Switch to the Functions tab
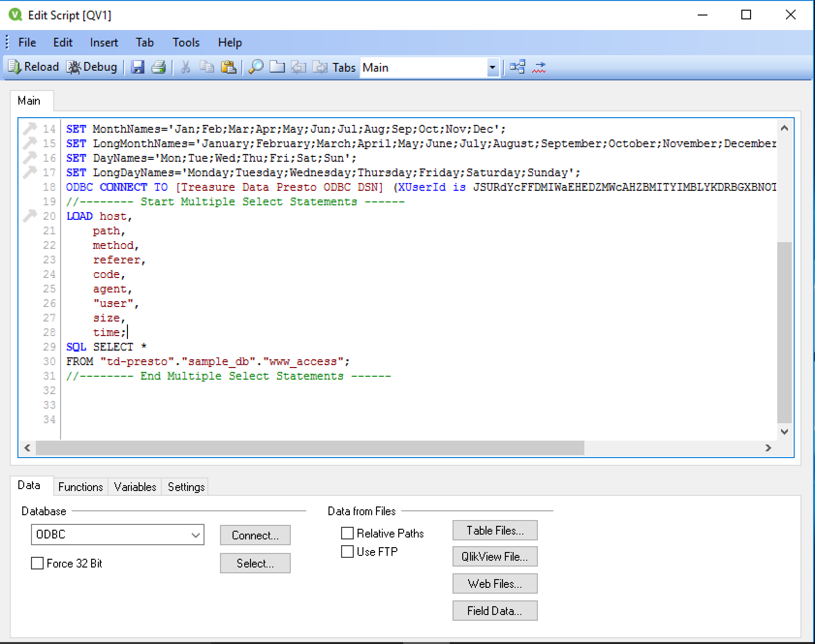815x644 pixels. pos(80,487)
